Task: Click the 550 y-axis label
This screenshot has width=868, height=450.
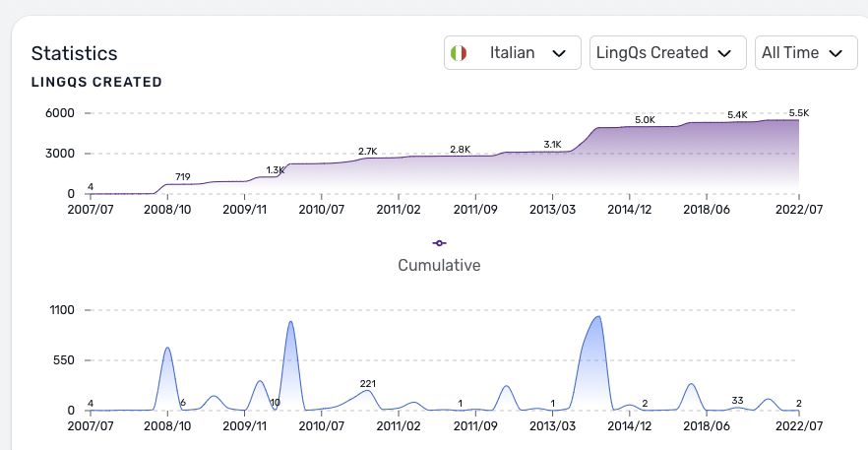Action: [65, 360]
